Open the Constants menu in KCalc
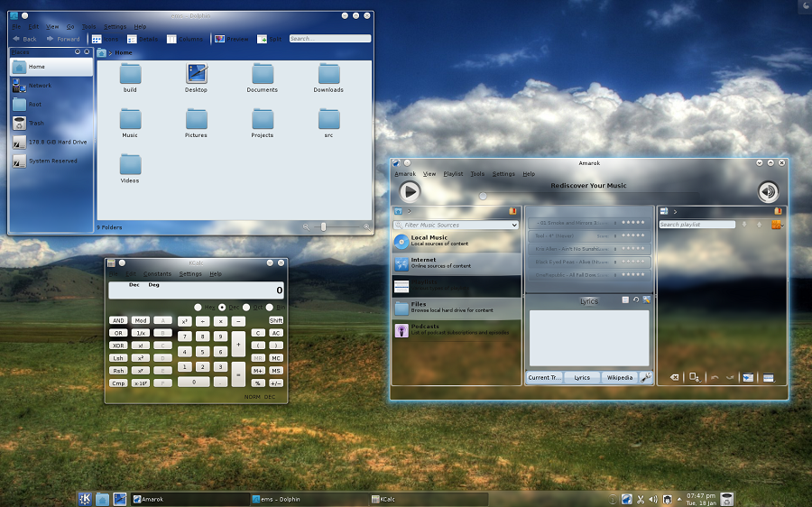 point(157,273)
